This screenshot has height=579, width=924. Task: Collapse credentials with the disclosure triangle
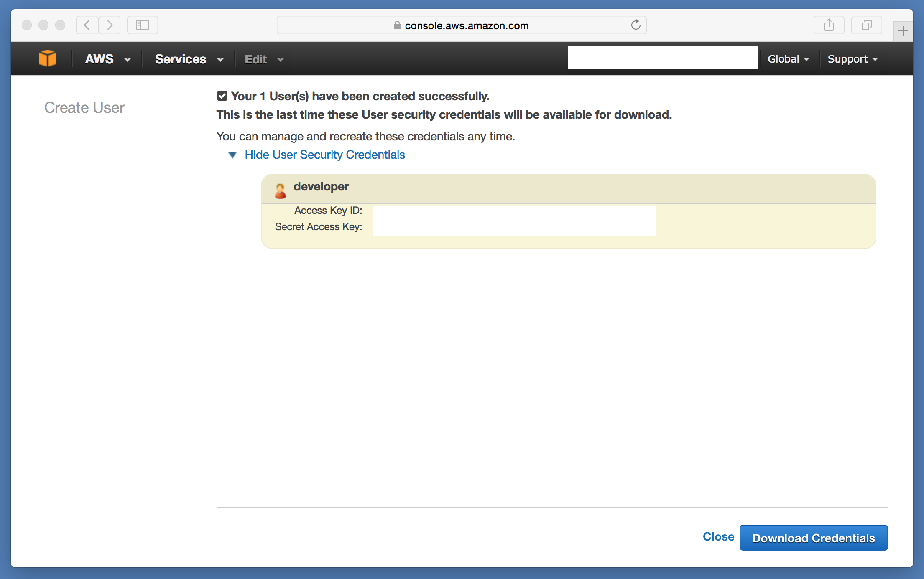coord(232,155)
